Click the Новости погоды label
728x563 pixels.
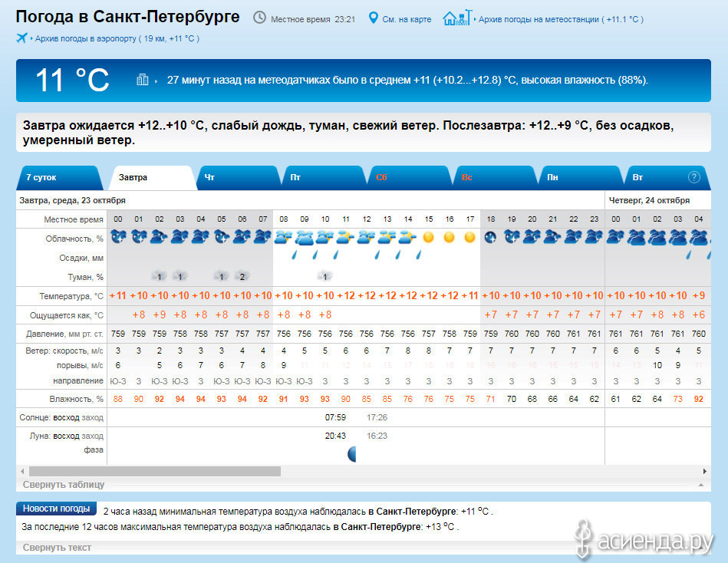point(56,509)
